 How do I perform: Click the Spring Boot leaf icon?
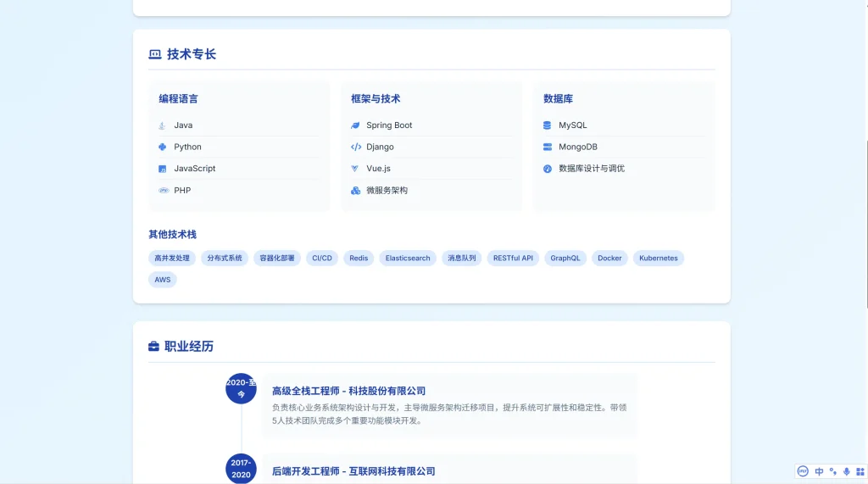pyautogui.click(x=355, y=125)
